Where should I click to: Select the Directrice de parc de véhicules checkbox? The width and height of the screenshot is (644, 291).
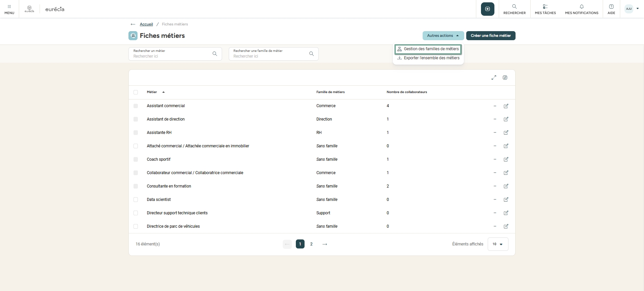click(136, 226)
